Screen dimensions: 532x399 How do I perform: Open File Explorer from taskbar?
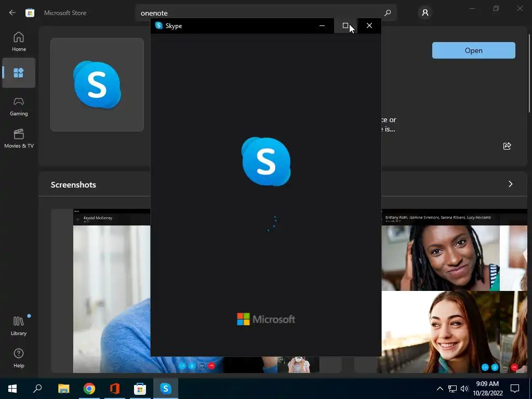tap(63, 389)
